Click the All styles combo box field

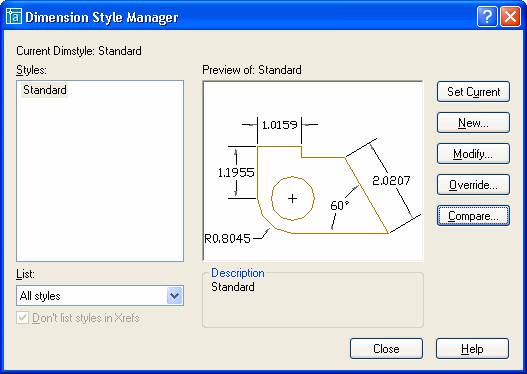click(100, 296)
